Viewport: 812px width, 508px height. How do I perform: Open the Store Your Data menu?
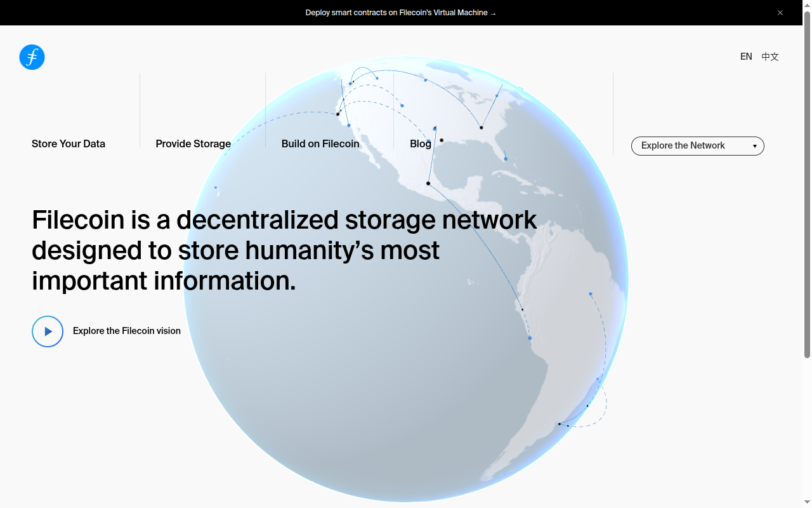69,144
